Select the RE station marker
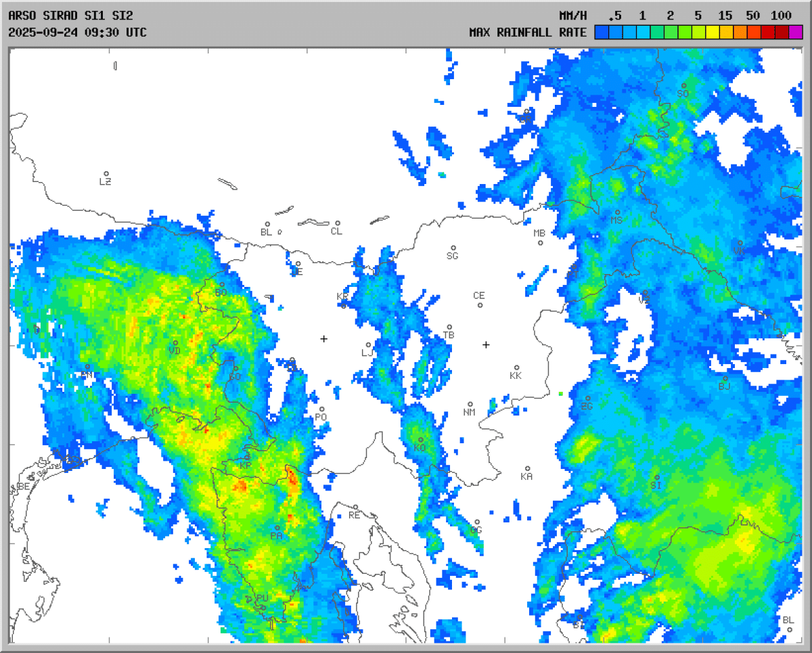Screen dimensions: 812x653 (355, 507)
